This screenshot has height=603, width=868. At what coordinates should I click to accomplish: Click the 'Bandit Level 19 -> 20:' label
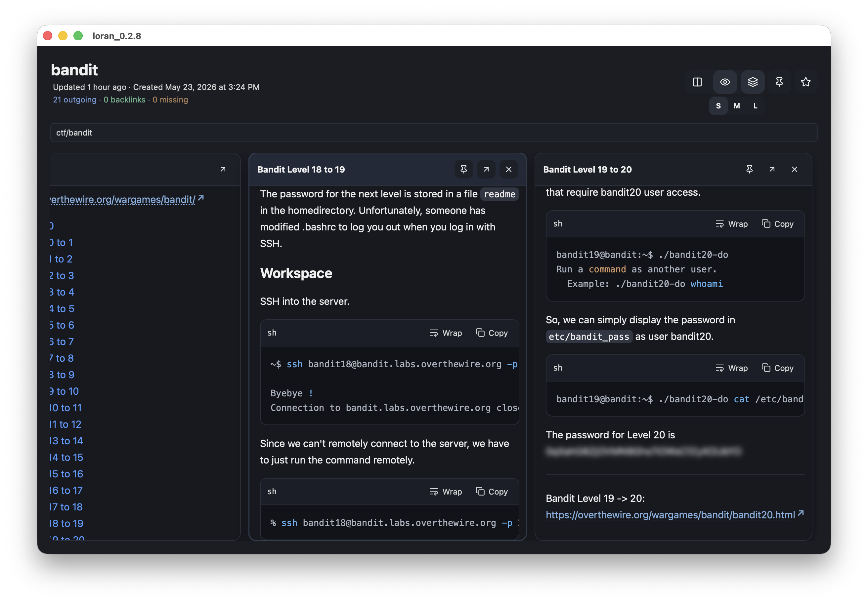[595, 498]
